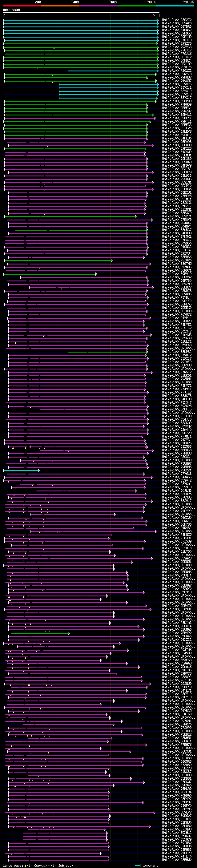Select label UniRef100_C0HDZ4
Image resolution: width=197 pixels, height=868 pixels.
tap(177, 60)
